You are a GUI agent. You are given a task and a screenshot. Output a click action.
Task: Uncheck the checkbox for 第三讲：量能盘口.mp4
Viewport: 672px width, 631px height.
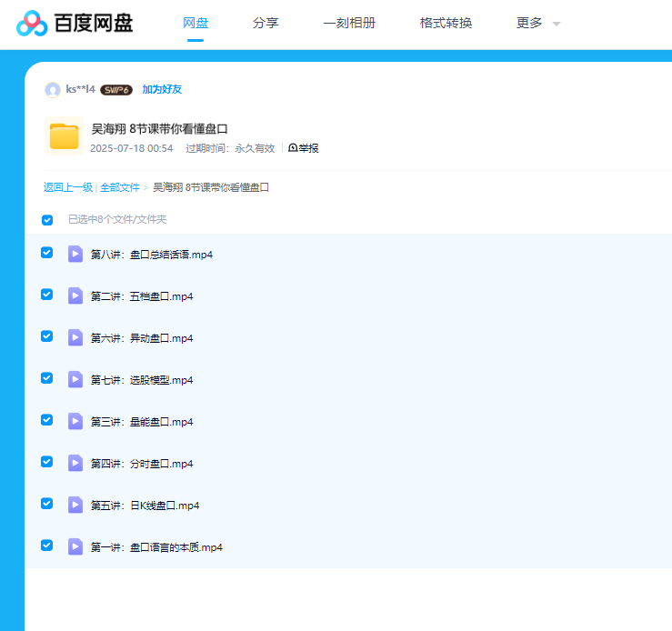47,420
